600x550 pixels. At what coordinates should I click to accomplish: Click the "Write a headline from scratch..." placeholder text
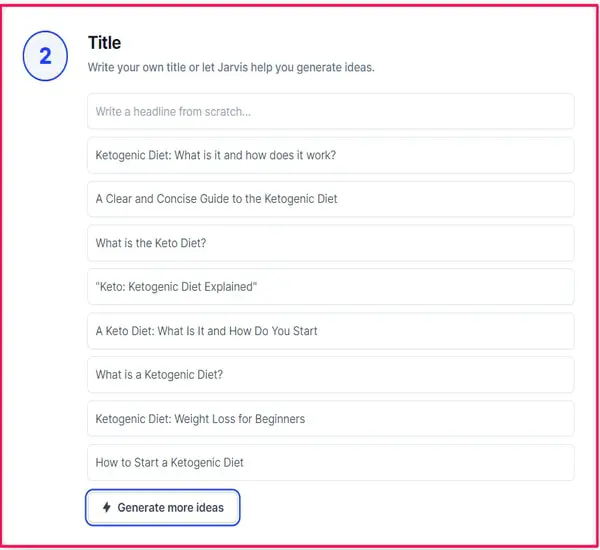tap(173, 112)
